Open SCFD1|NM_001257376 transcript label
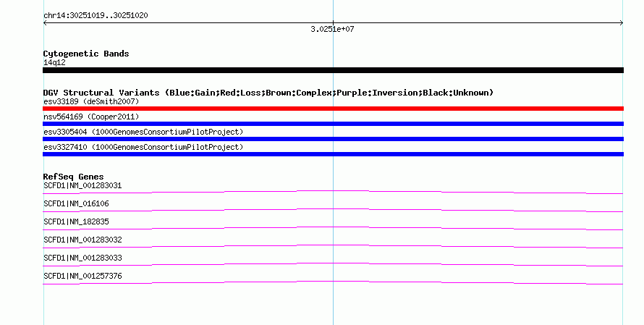The width and height of the screenshot is (644, 325). click(x=82, y=276)
